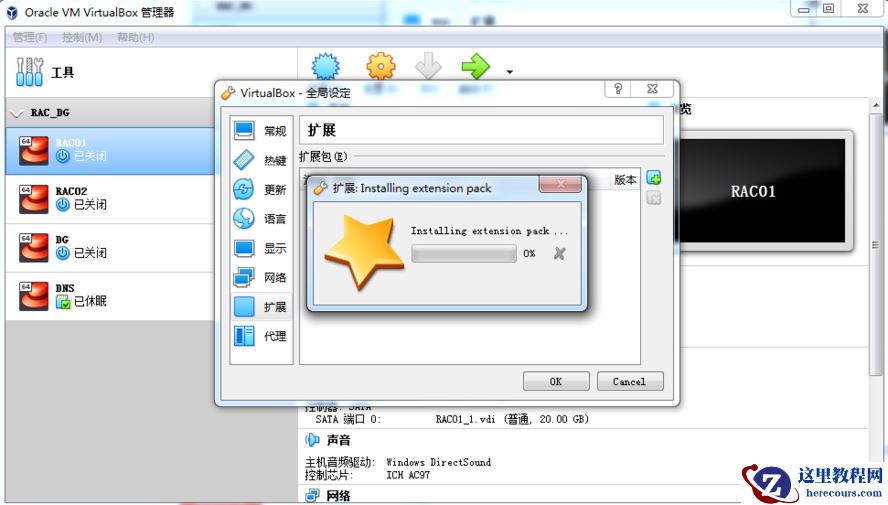Select the RAC01 virtual machine

click(110, 151)
